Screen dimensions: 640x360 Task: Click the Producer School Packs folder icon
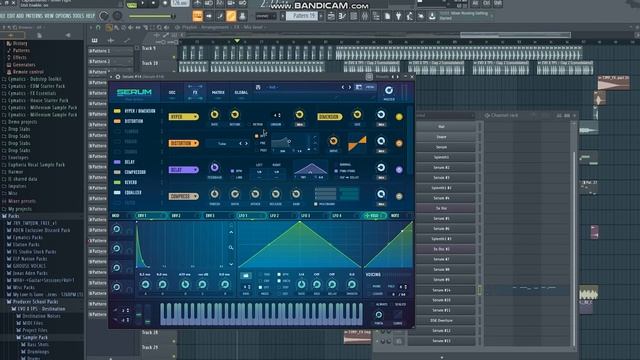9,302
